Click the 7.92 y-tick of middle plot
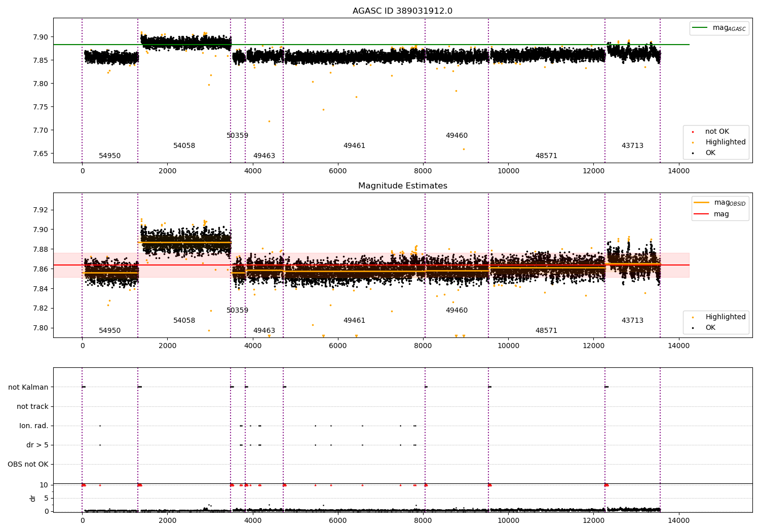760x532 pixels. [x=42, y=210]
